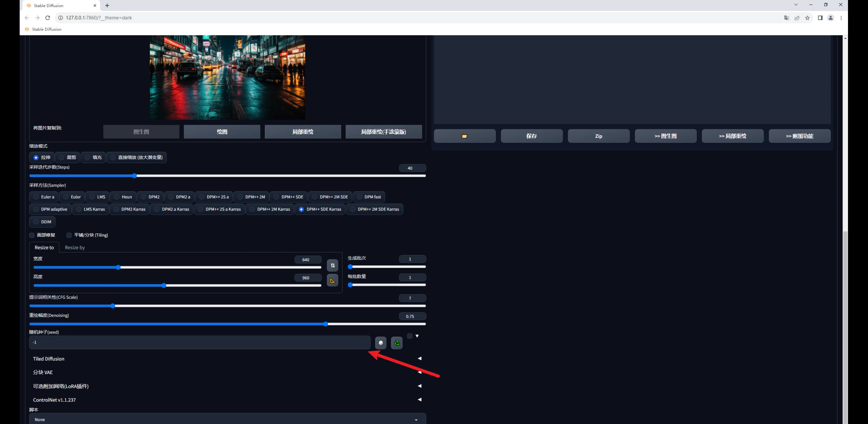Choose the DPM++ 2M Karras sampler
This screenshot has width=868, height=424.
[270, 209]
